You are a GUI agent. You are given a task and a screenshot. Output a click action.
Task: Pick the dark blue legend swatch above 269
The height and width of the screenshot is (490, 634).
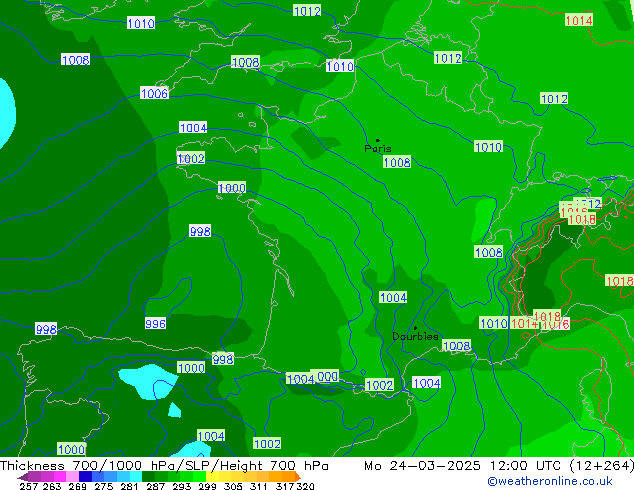coord(85,476)
